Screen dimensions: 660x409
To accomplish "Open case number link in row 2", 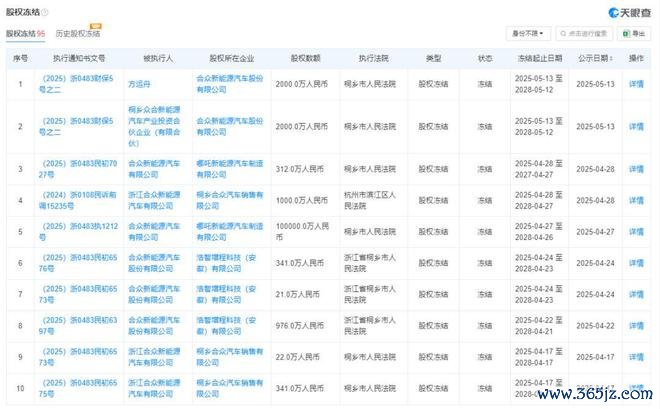I will 77,127.
